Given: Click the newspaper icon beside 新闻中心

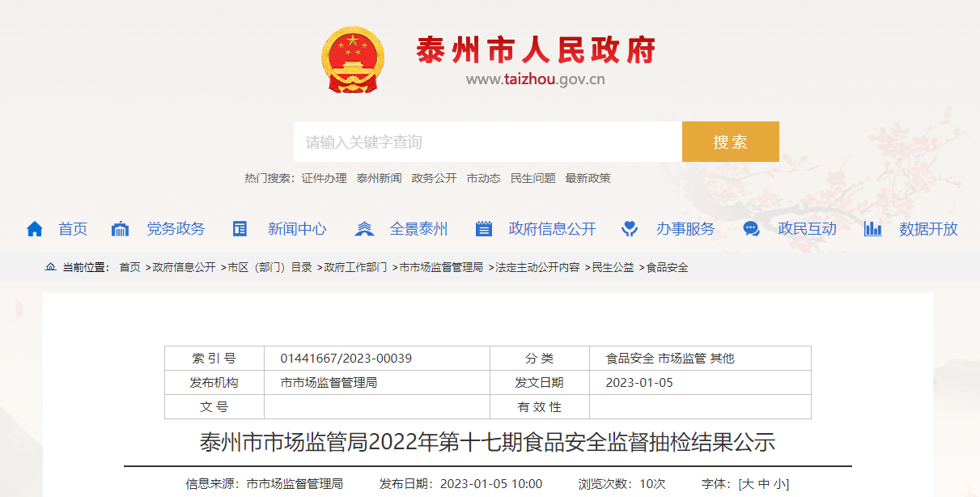Looking at the screenshot, I should coord(240,229).
